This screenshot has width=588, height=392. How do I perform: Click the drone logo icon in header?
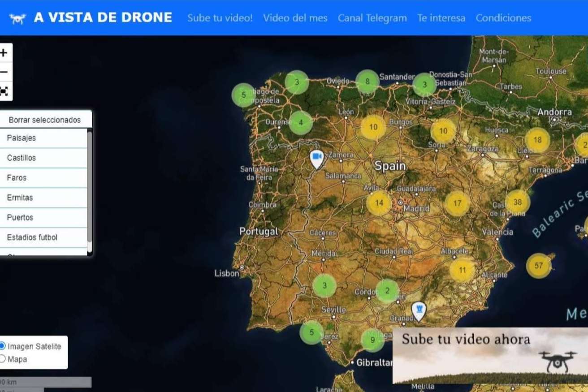tap(17, 18)
